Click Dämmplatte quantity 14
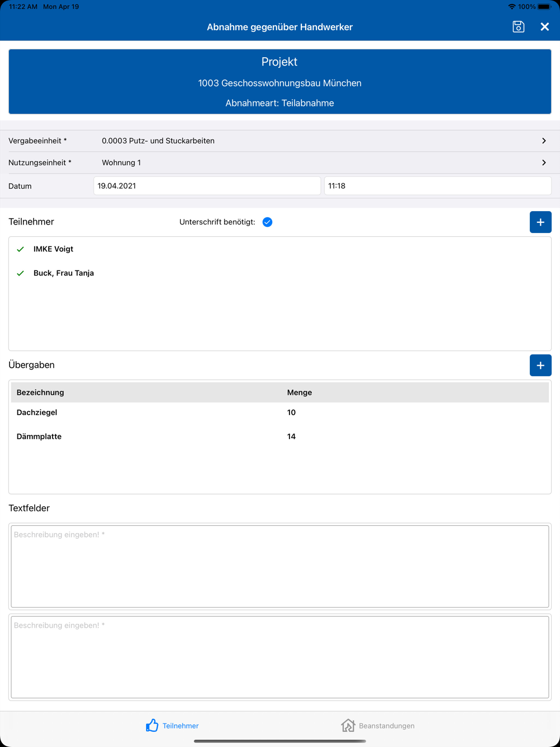Image resolution: width=560 pixels, height=747 pixels. [x=291, y=437]
